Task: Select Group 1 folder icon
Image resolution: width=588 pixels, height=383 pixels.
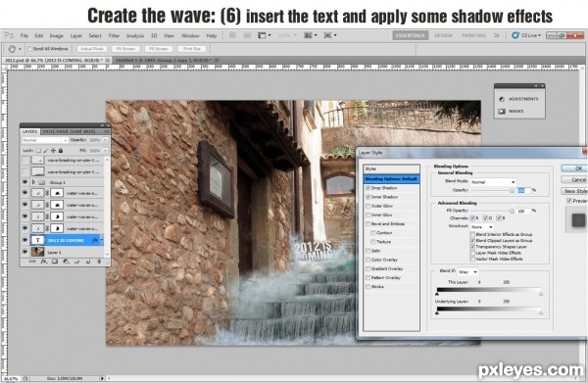Action: (x=41, y=182)
